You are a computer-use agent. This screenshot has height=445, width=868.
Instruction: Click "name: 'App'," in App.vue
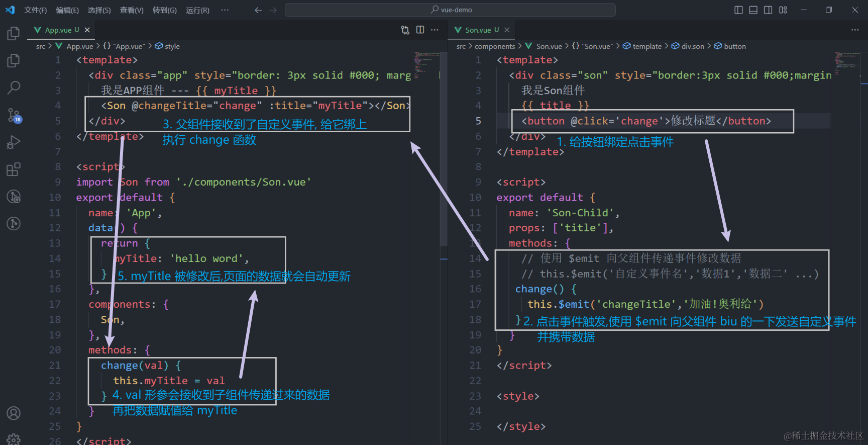125,213
